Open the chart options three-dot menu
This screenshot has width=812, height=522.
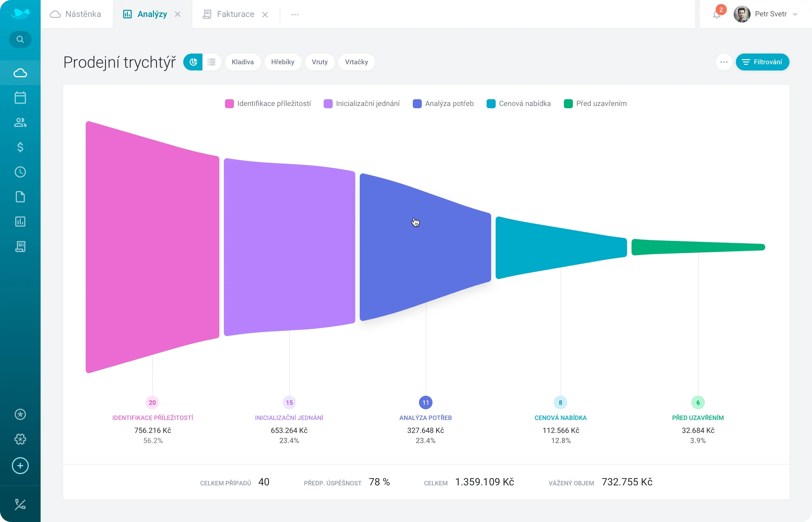point(724,62)
